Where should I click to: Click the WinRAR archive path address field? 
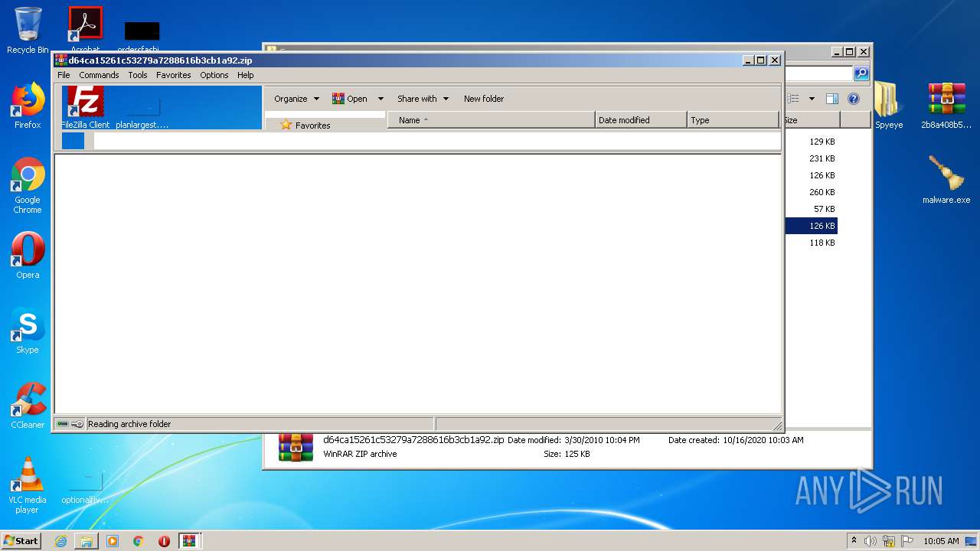[x=436, y=141]
